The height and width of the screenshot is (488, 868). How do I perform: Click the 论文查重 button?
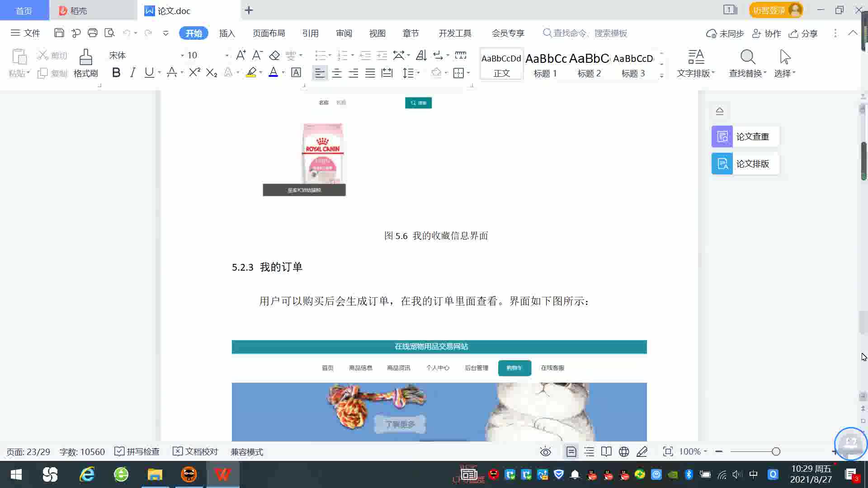pos(745,136)
